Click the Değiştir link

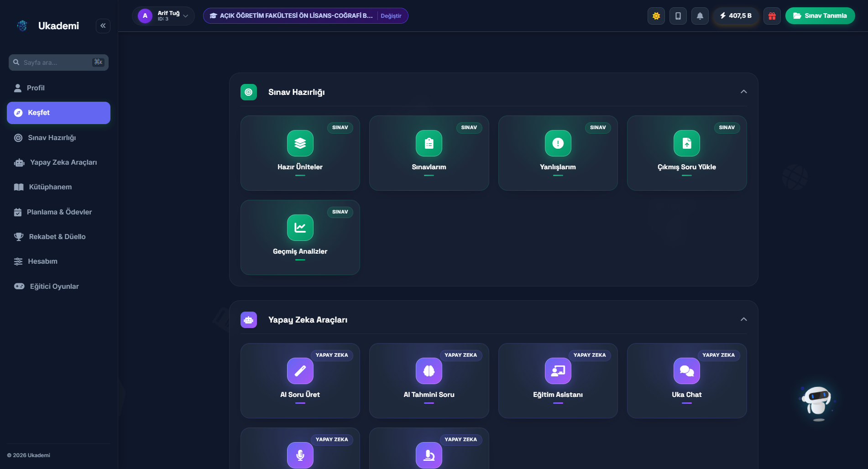[391, 16]
